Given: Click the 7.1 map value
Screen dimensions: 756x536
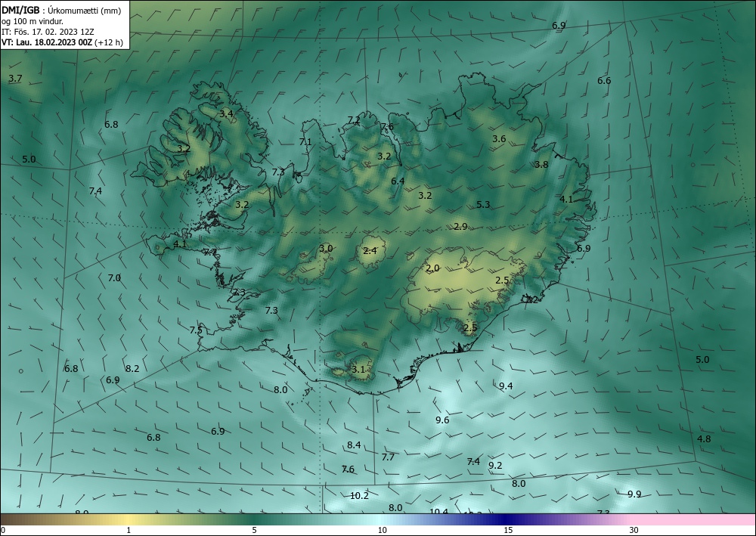Looking at the screenshot, I should (x=305, y=141).
